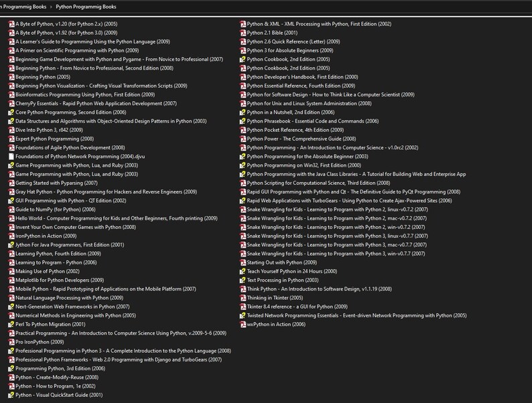Select Python Pocket Reference, 4th Edition file
The height and width of the screenshot is (403, 532).
pyautogui.click(x=295, y=130)
